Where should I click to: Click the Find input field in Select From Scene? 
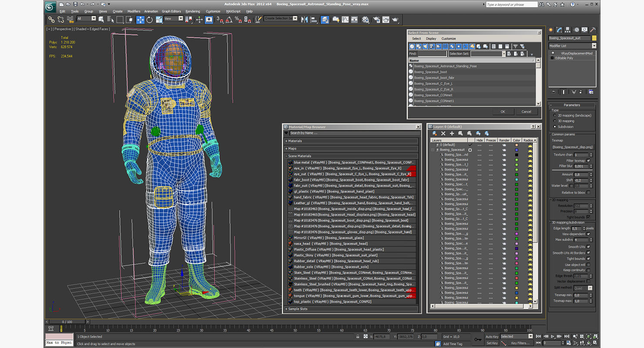(x=432, y=54)
